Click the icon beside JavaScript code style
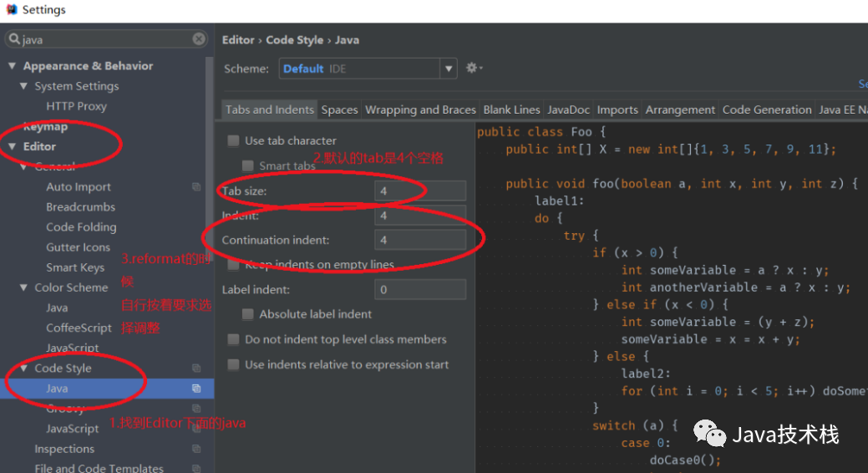Image resolution: width=868 pixels, height=473 pixels. pos(196,429)
